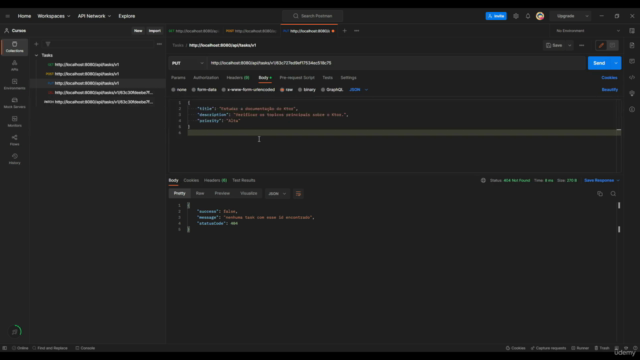Screen dimensions: 640x360
Task: Toggle the sidebar icon in the bottom-left status bar
Action: click(4, 348)
